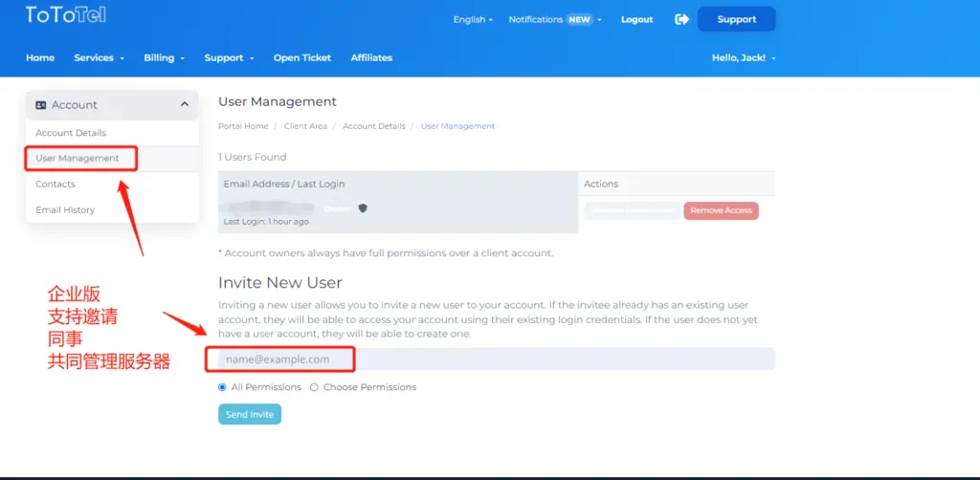Select the Choose Permissions radio button

point(315,387)
